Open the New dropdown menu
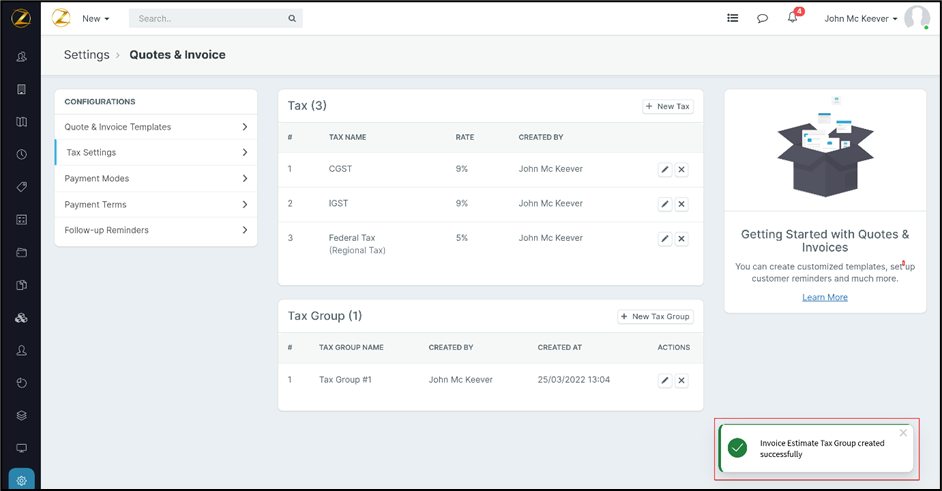The height and width of the screenshot is (491, 942). [x=96, y=18]
